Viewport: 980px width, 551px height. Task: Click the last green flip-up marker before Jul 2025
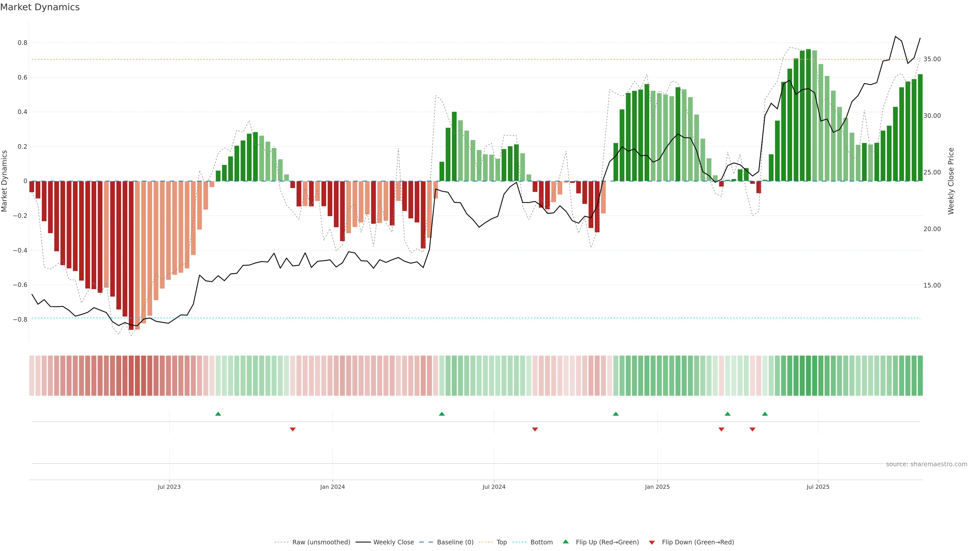[x=765, y=414]
